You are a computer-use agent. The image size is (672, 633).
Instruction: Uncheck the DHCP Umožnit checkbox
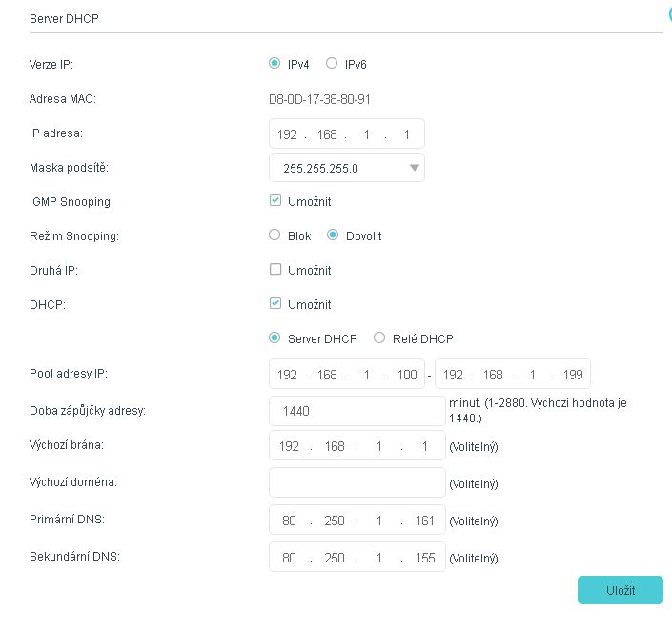[275, 304]
